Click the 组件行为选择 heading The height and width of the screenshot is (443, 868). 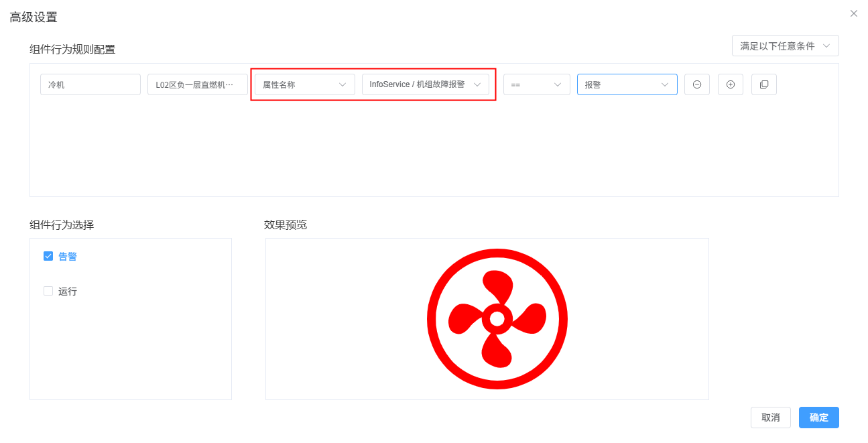coord(62,225)
